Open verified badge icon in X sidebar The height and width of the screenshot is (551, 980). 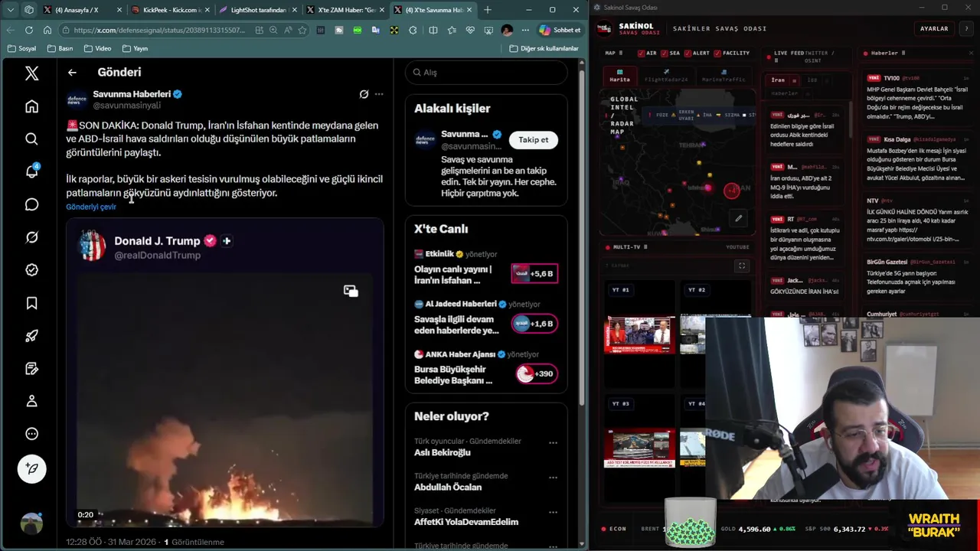click(x=31, y=270)
